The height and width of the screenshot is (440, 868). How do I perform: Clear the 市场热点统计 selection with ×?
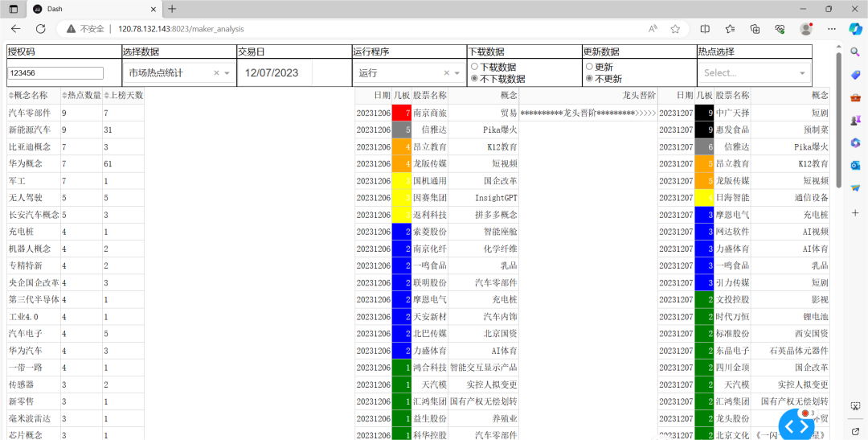(216, 72)
